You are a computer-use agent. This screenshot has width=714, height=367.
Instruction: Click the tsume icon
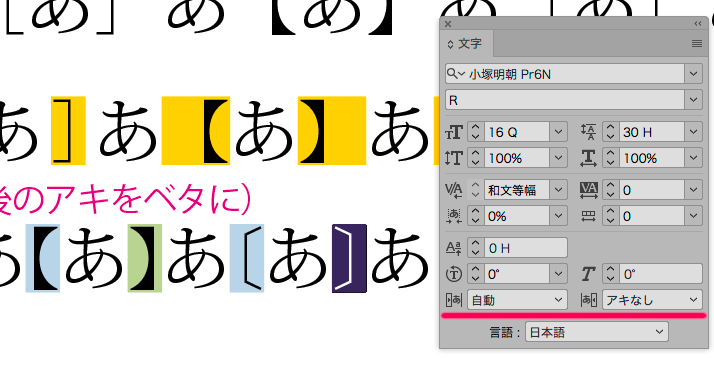pyautogui.click(x=454, y=216)
